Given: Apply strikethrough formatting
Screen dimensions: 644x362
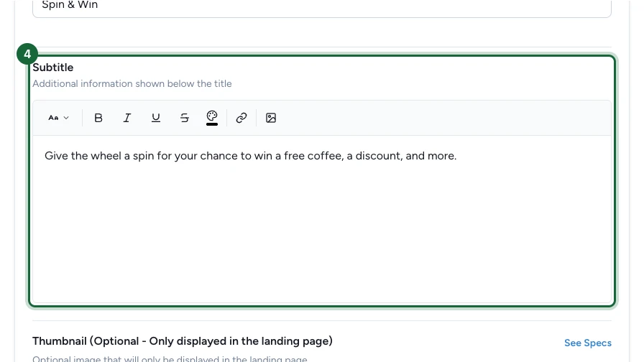Looking at the screenshot, I should [x=185, y=119].
